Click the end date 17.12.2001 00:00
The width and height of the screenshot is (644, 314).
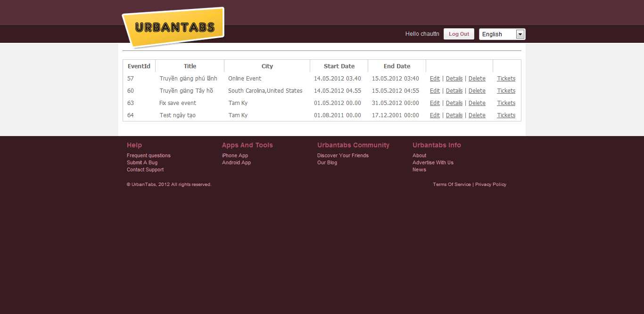point(396,115)
